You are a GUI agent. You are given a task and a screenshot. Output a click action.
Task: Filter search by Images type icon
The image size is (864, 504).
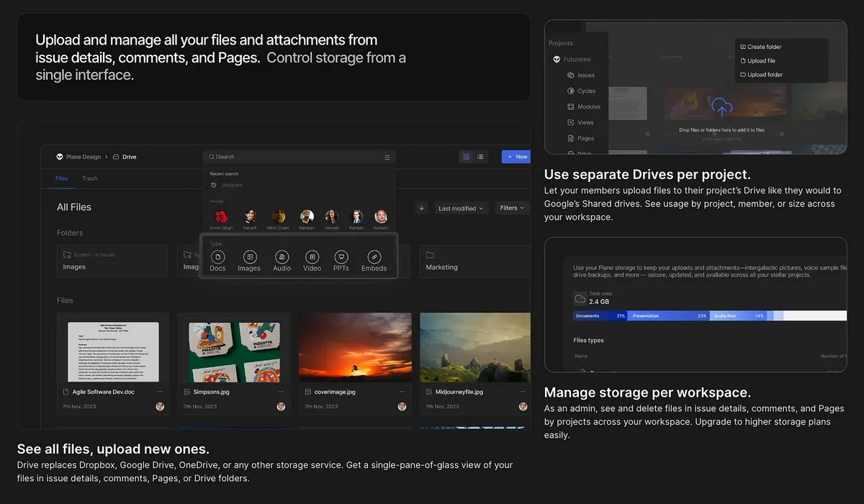(249, 257)
